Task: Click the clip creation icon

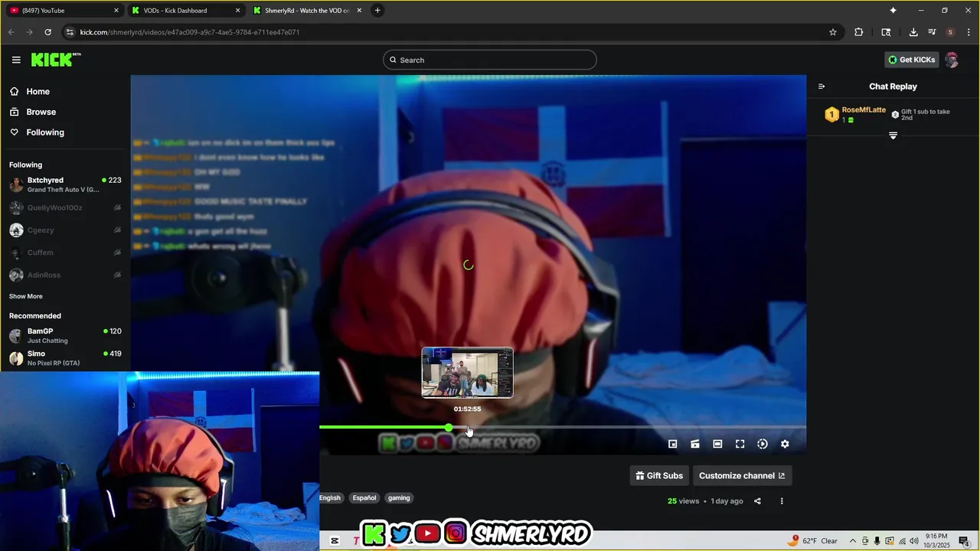Action: (695, 444)
